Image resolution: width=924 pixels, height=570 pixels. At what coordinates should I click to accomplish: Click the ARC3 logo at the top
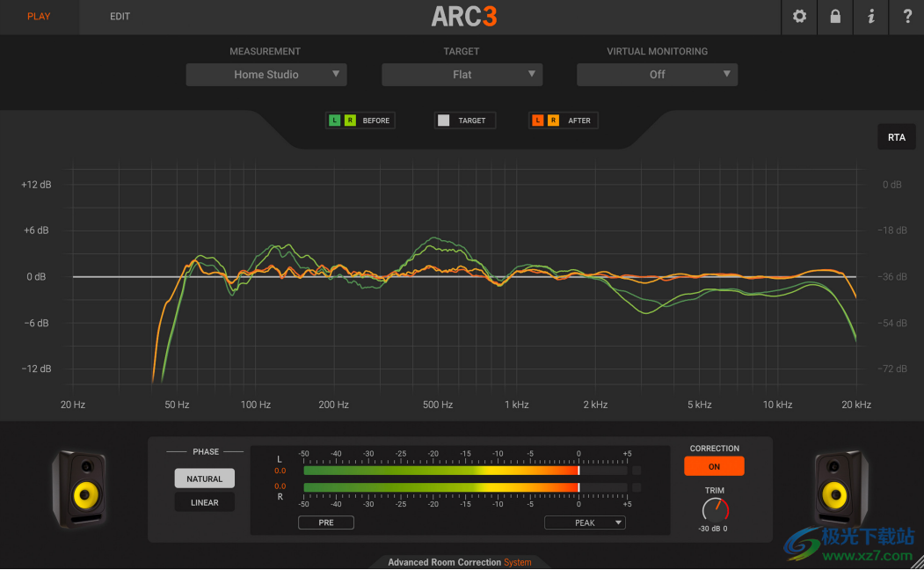click(463, 16)
